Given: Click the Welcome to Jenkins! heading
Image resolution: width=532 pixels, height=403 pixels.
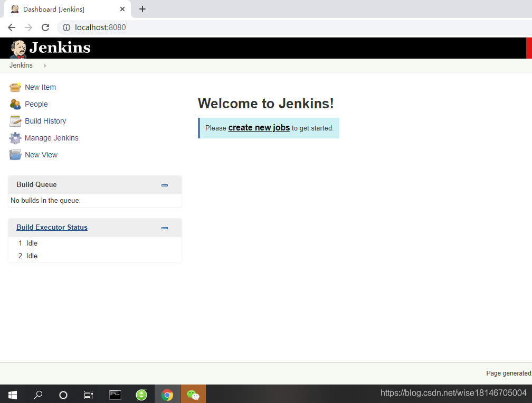Looking at the screenshot, I should [265, 104].
